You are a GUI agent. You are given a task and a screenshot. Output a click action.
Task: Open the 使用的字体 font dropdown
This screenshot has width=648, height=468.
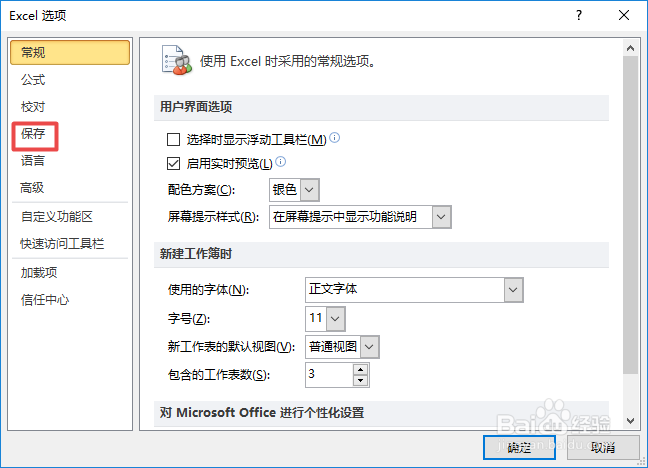(x=514, y=290)
